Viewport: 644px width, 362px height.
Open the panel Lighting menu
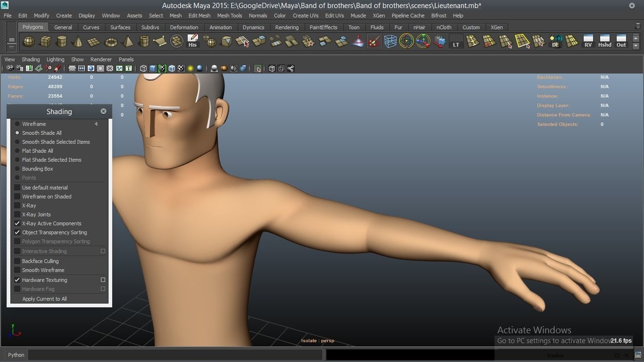click(x=55, y=59)
